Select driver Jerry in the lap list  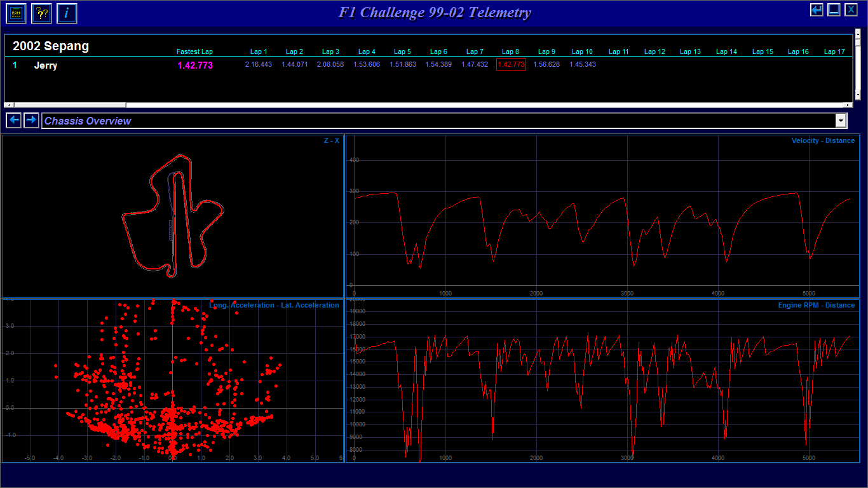tap(46, 65)
